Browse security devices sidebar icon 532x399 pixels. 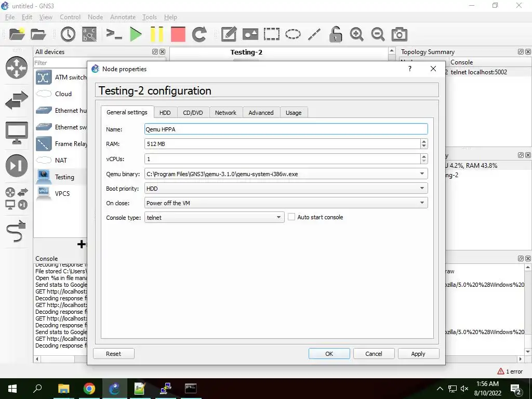click(16, 166)
